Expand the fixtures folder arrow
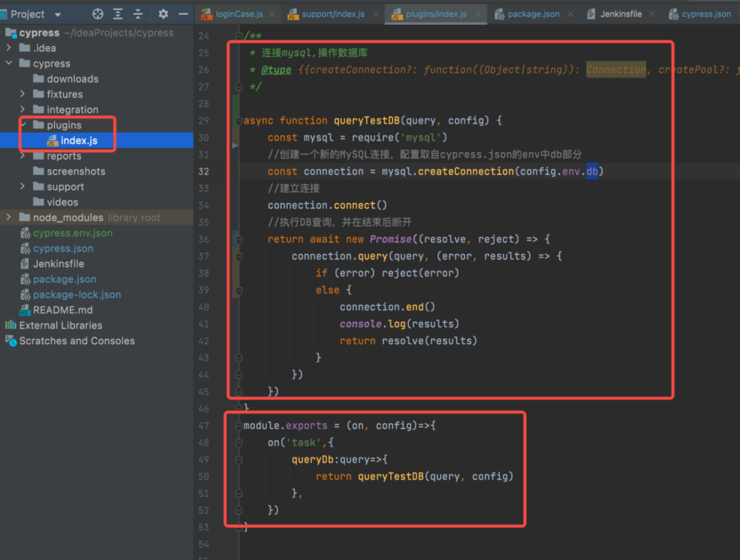 pyautogui.click(x=23, y=94)
